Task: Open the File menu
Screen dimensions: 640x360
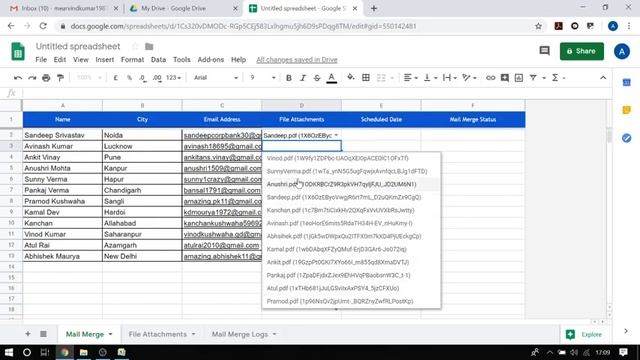Action: pyautogui.click(x=41, y=60)
